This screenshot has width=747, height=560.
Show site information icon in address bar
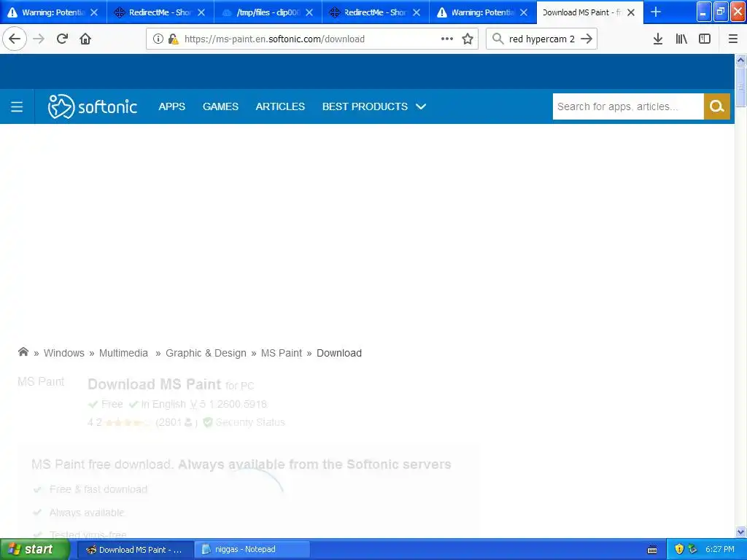[158, 39]
